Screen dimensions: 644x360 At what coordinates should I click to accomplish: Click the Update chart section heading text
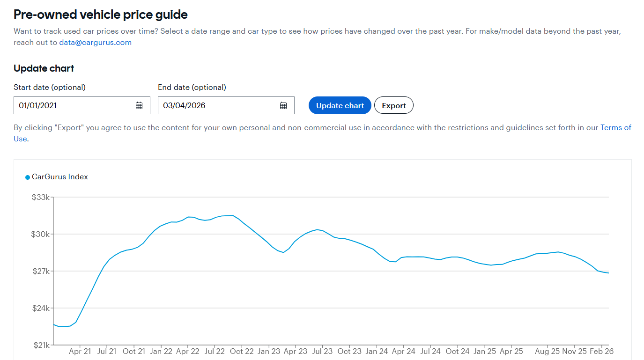[x=44, y=68]
